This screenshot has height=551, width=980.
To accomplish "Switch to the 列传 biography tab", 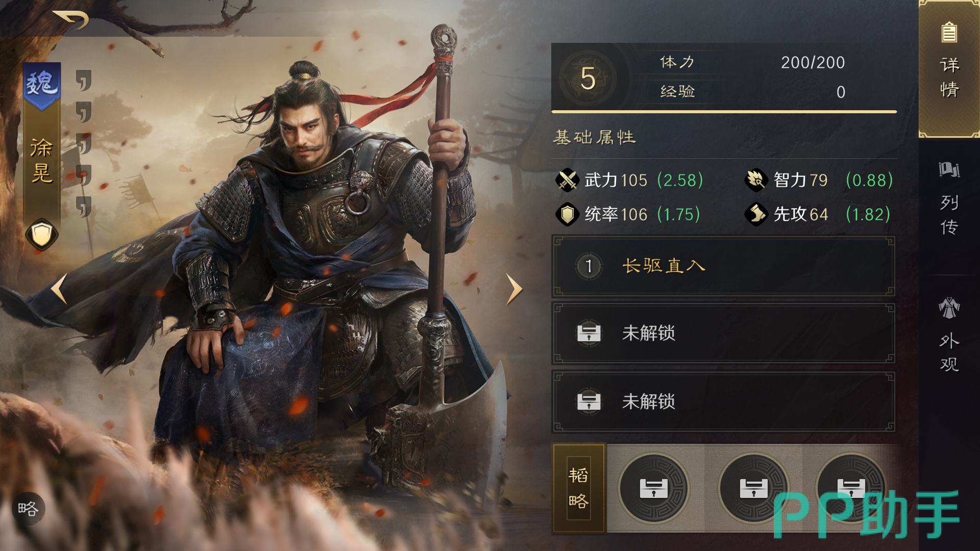I will [949, 199].
